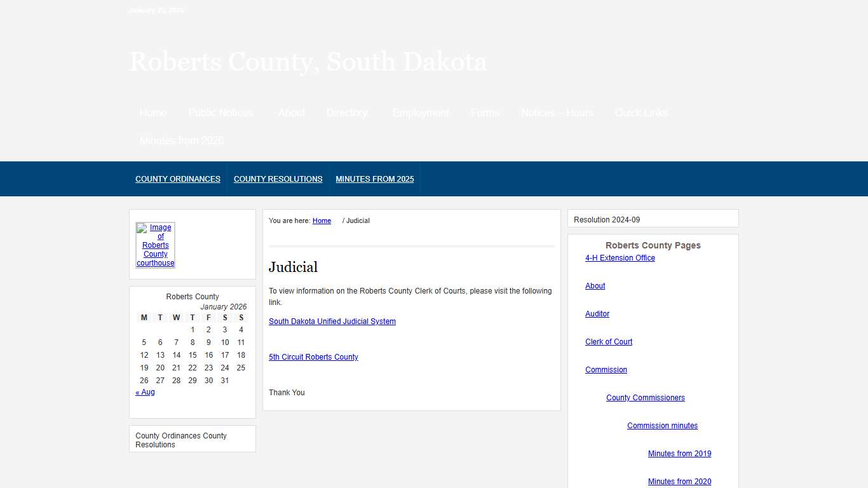The width and height of the screenshot is (868, 488).
Task: Open the 4-H Extension Office page
Action: tap(620, 257)
